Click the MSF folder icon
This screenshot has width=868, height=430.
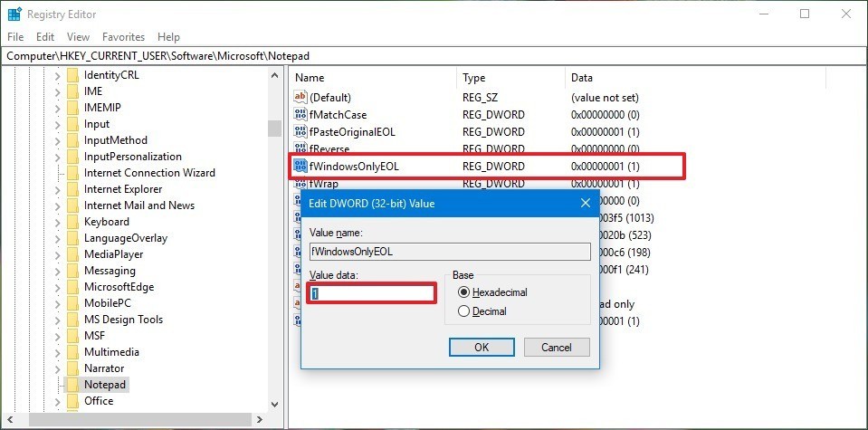(72, 336)
